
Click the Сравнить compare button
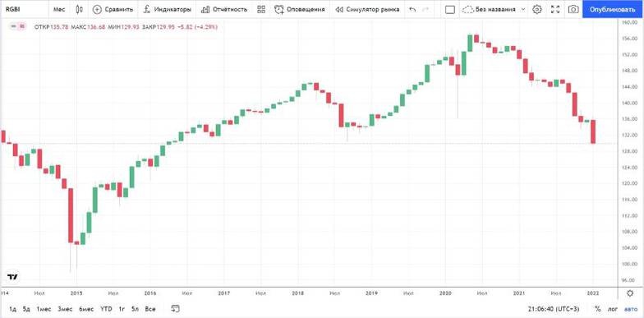(113, 9)
